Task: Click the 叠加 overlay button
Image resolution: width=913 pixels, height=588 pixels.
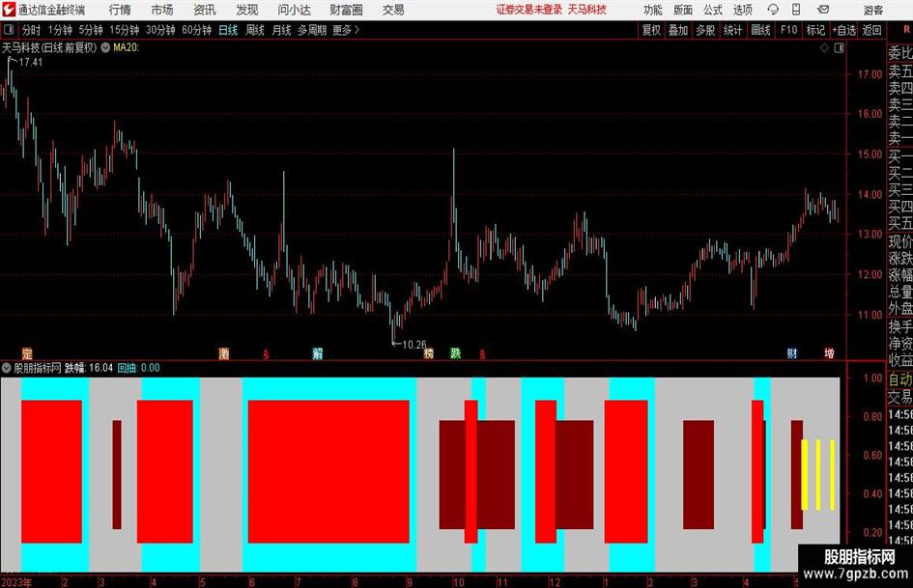Action: [678, 30]
